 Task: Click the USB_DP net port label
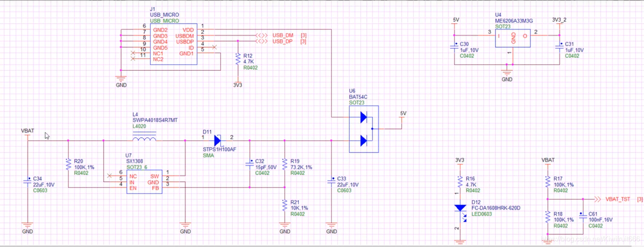click(283, 41)
